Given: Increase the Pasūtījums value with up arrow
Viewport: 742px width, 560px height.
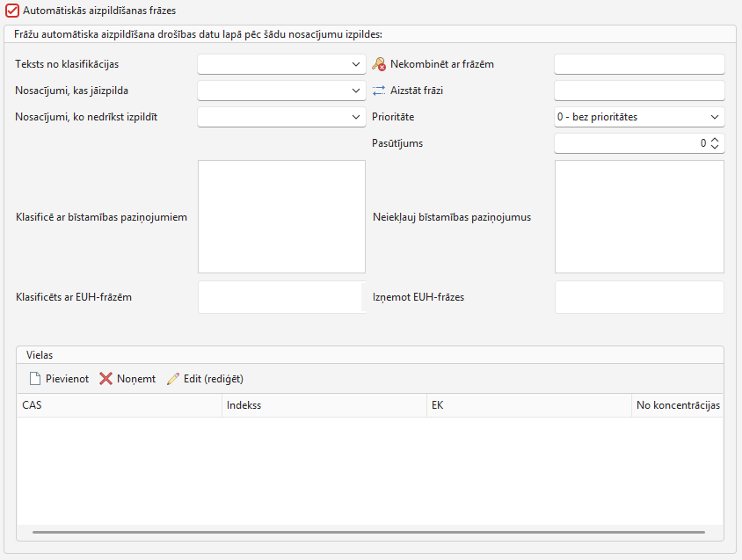Looking at the screenshot, I should 715,140.
